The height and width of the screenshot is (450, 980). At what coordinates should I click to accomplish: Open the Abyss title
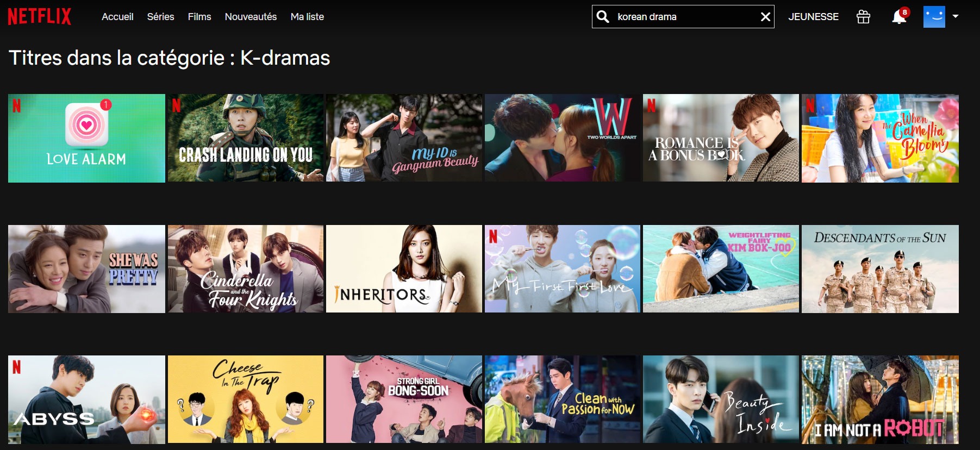86,399
